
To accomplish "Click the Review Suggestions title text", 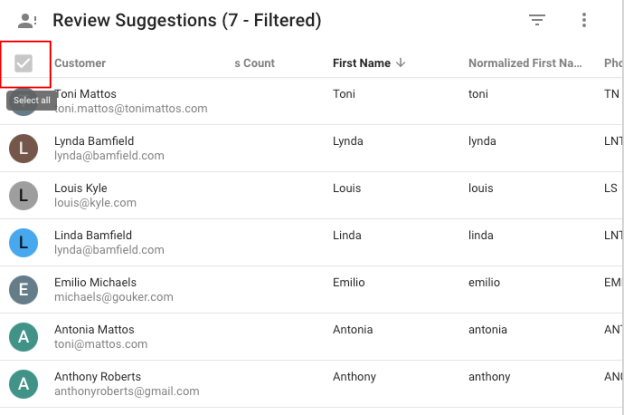I will coord(187,20).
